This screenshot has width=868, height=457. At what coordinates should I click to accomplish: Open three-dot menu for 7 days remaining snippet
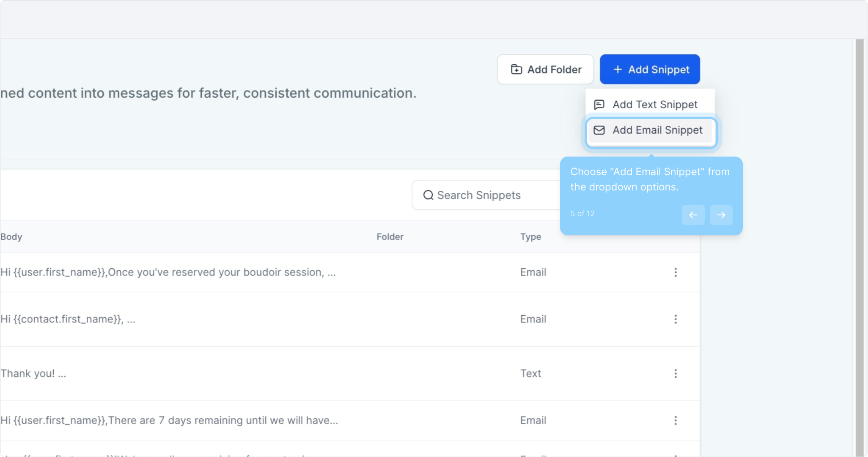click(x=676, y=421)
